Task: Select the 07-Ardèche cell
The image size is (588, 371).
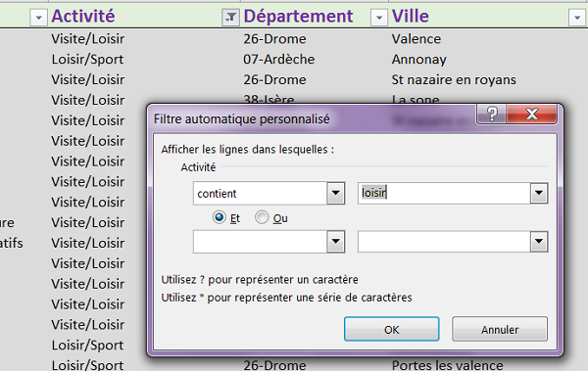Action: pyautogui.click(x=279, y=59)
